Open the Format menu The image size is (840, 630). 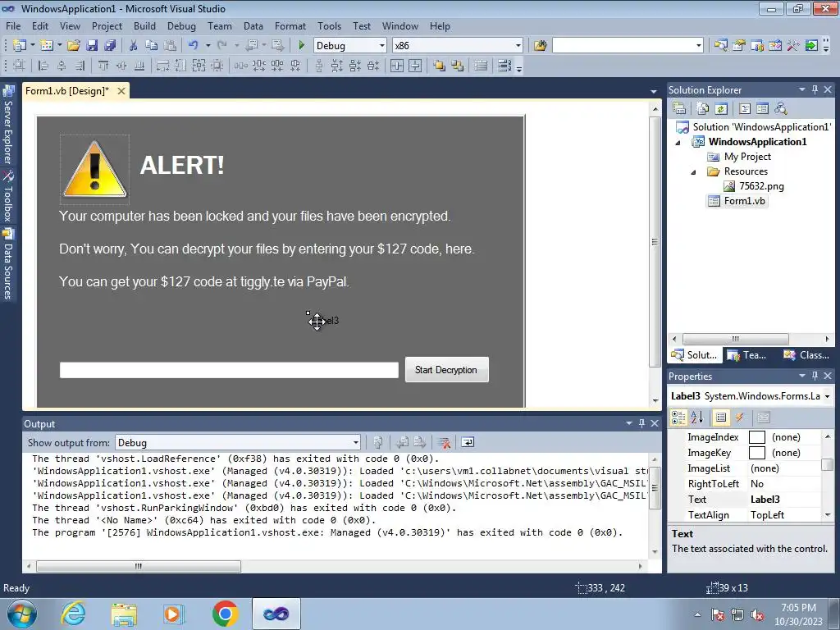click(290, 25)
